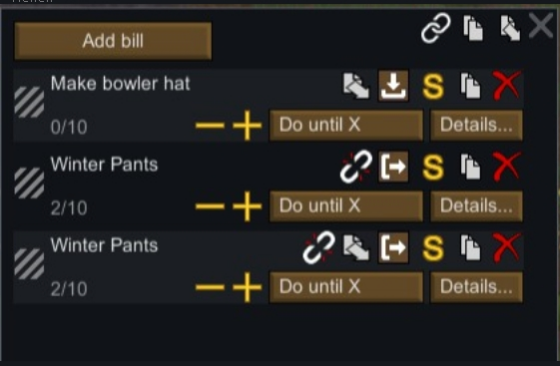The width and height of the screenshot is (560, 366).
Task: Copy all bills with top copy icon
Action: [x=473, y=27]
